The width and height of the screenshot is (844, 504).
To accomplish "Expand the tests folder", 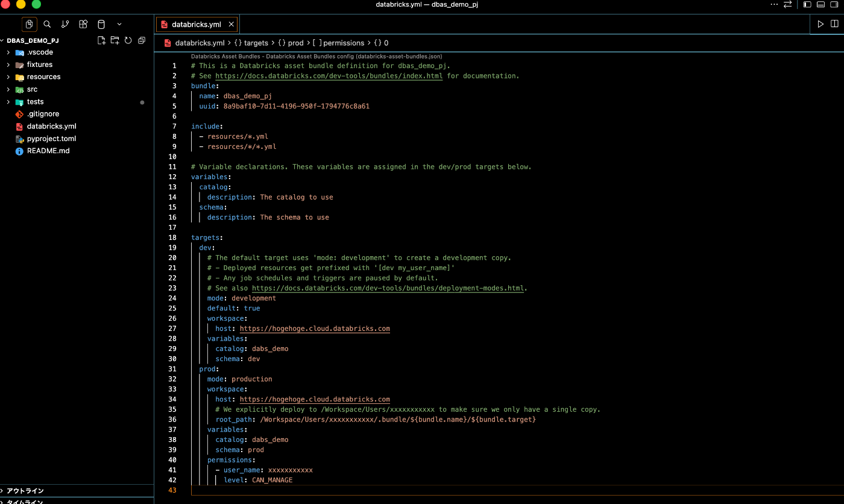I will coord(35,102).
